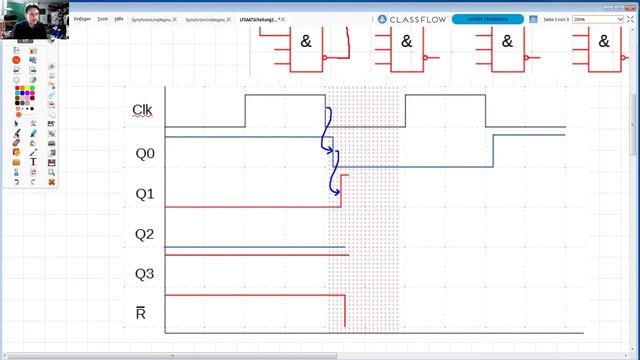The image size is (640, 360).
Task: Click the Undo arrow icon
Action: pyautogui.click(x=16, y=182)
